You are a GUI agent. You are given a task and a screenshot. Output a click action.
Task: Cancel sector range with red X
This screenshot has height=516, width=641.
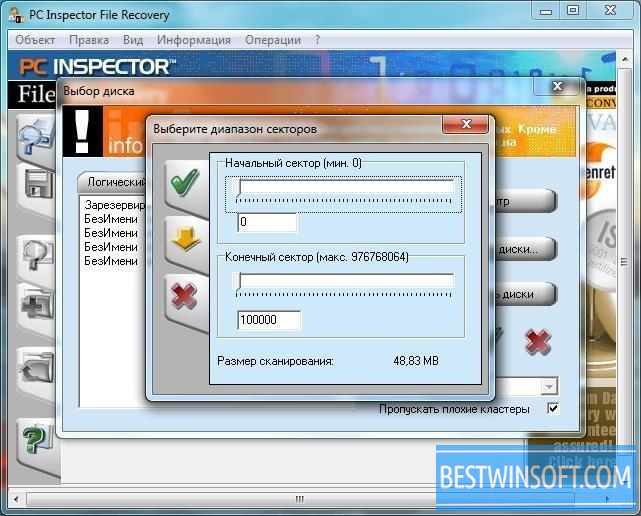click(x=184, y=297)
